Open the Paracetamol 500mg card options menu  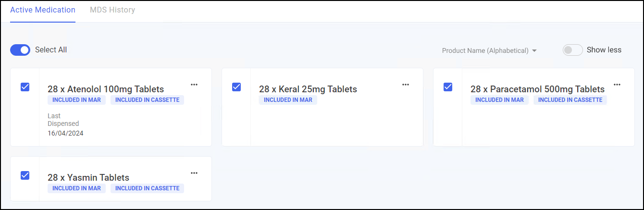(x=617, y=85)
